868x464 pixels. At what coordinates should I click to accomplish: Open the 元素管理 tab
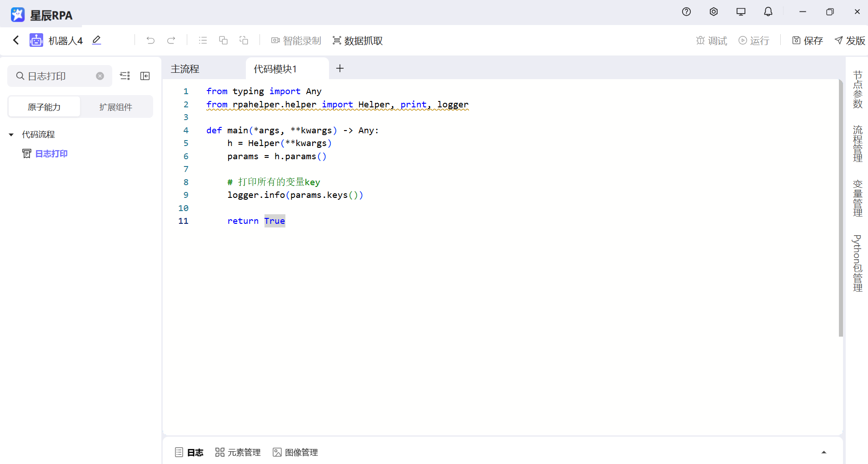238,452
